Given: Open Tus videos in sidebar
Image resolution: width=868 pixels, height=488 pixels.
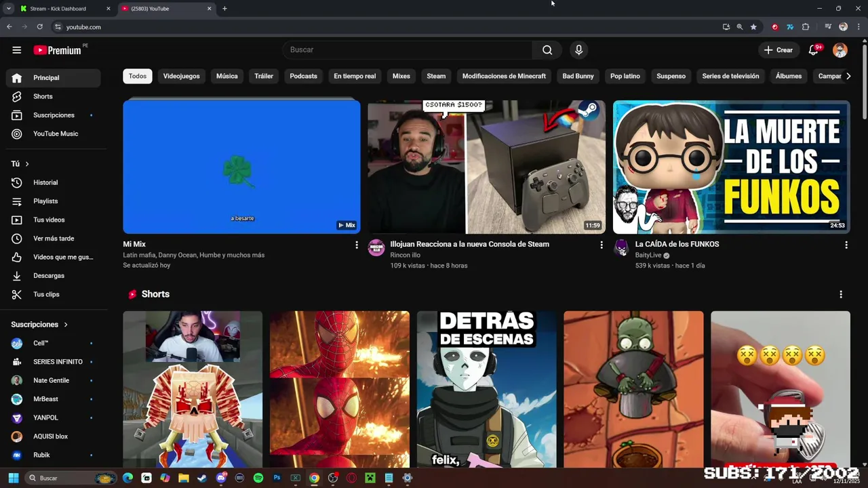Looking at the screenshot, I should pos(53,220).
